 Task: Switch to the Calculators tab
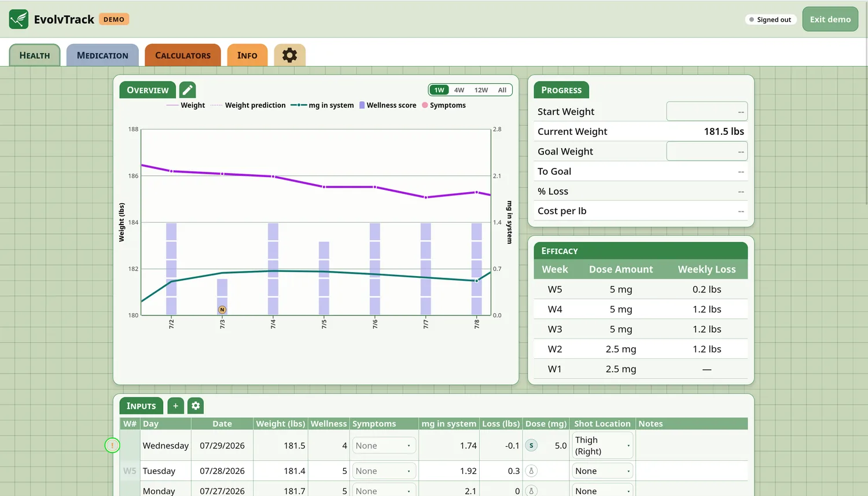click(183, 55)
